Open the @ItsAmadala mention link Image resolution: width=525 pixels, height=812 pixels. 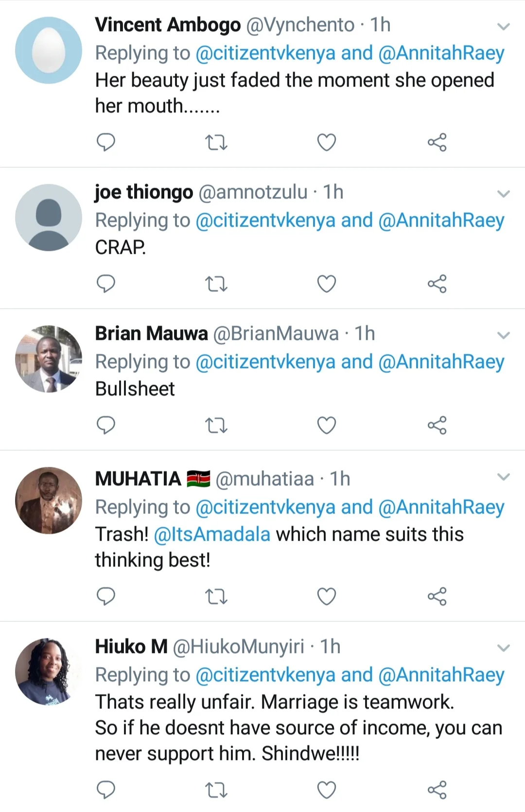212,534
